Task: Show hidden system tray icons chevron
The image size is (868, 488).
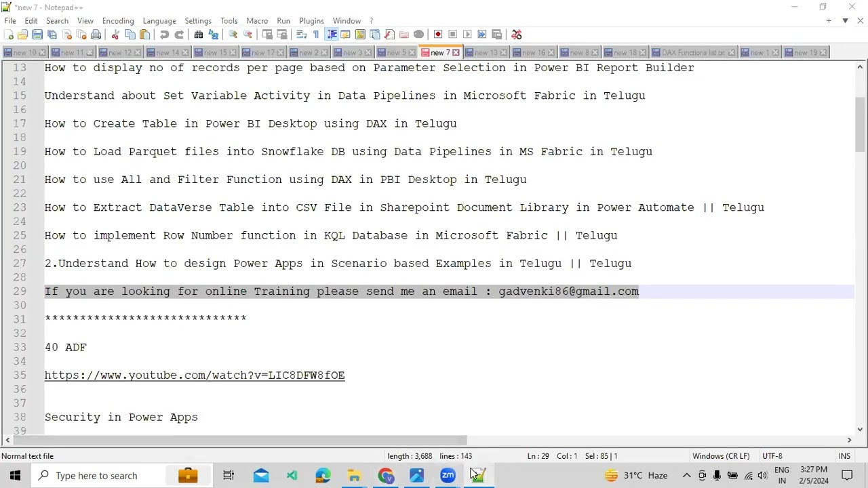Action: 686,476
